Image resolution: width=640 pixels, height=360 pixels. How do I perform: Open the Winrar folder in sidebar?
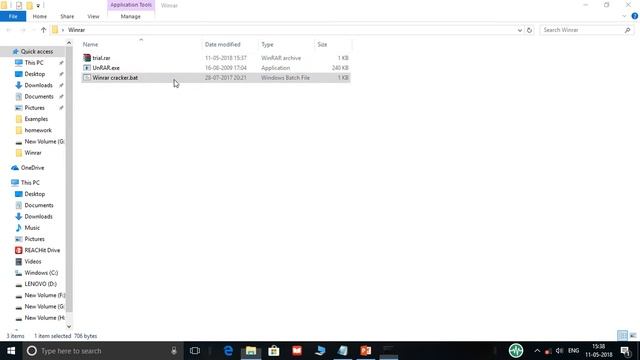pyautogui.click(x=33, y=153)
